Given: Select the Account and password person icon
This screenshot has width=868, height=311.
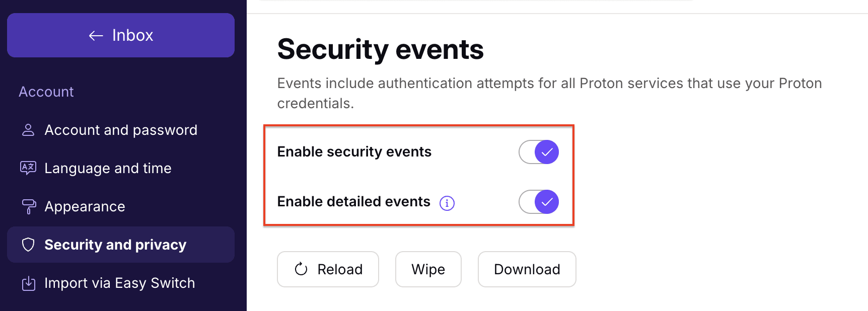Looking at the screenshot, I should pyautogui.click(x=28, y=130).
